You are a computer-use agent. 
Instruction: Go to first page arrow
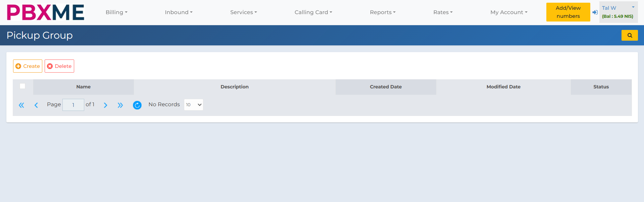click(x=21, y=105)
